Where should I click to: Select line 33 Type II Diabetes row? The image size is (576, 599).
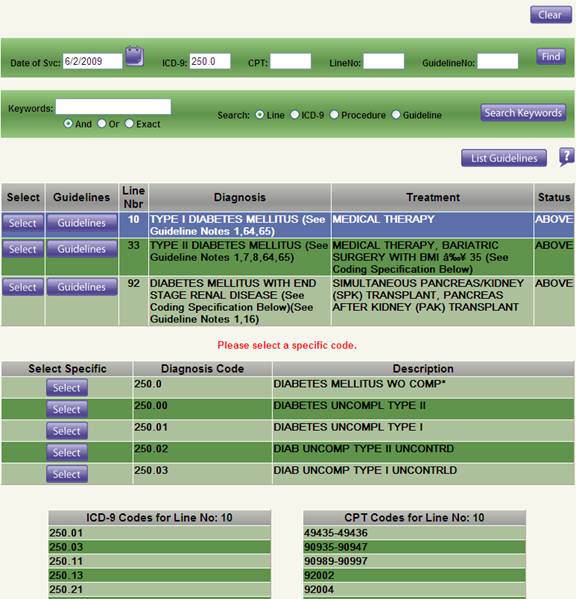point(23,249)
